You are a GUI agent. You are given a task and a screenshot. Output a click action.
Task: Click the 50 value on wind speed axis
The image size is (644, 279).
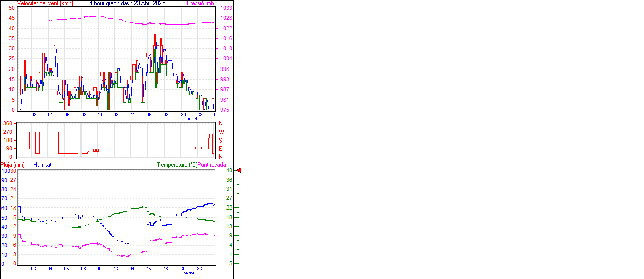(12, 8)
